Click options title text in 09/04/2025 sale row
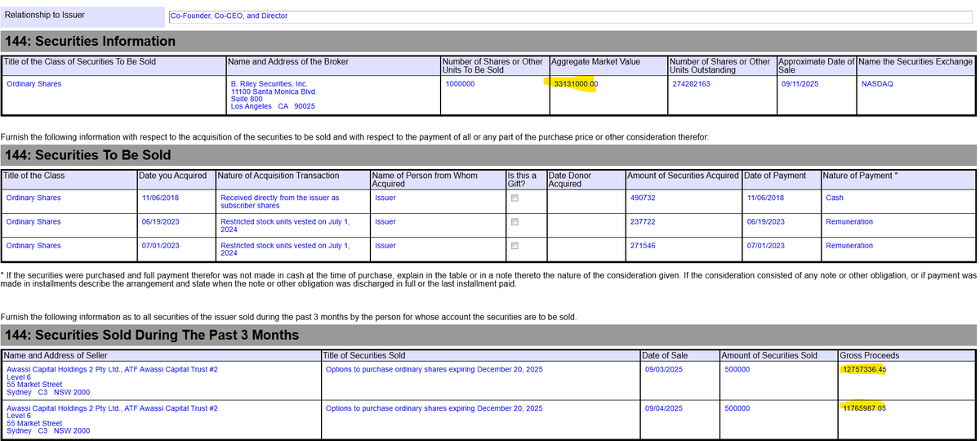Viewport: 980px width, 441px height. click(x=434, y=408)
